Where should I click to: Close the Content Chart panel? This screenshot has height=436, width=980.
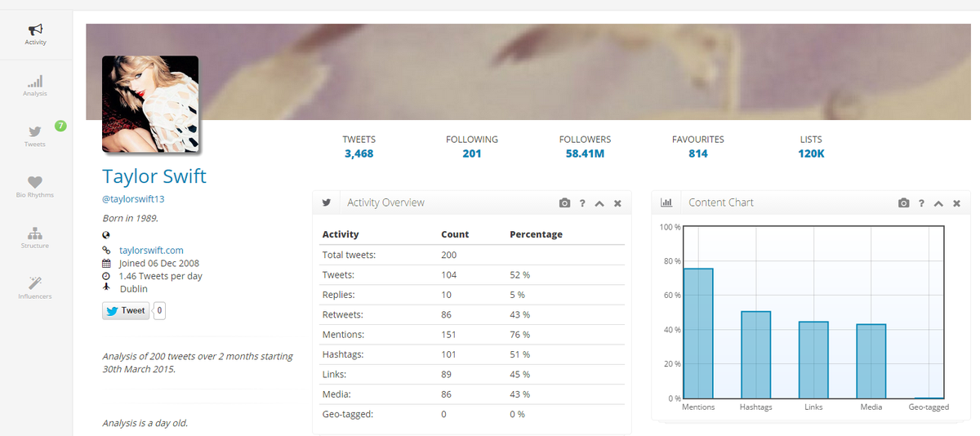point(956,203)
